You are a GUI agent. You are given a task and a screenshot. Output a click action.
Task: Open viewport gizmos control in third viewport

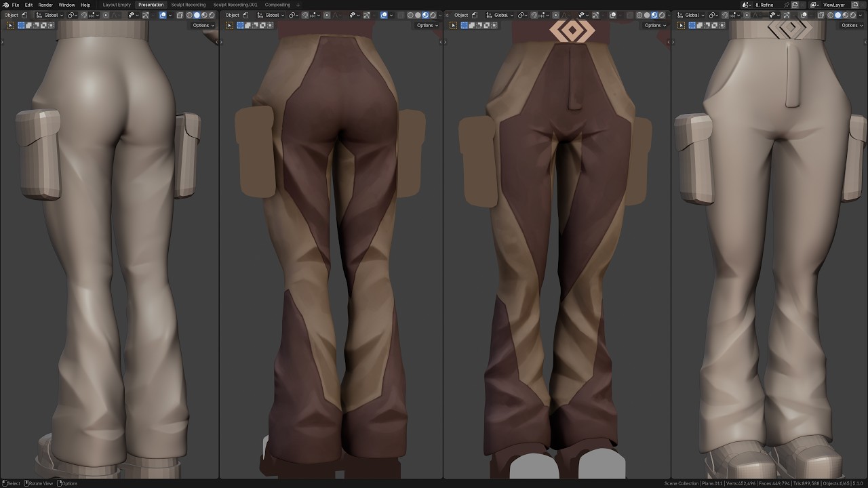[595, 15]
